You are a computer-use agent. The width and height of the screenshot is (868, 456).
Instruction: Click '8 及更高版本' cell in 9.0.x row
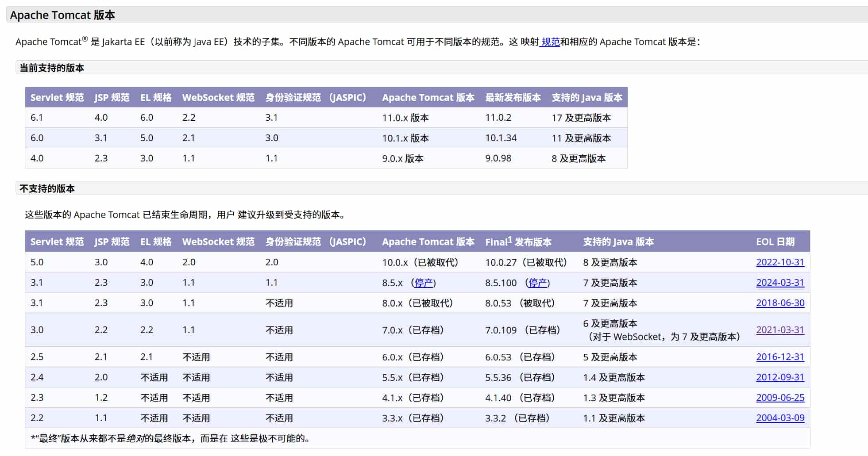(579, 158)
